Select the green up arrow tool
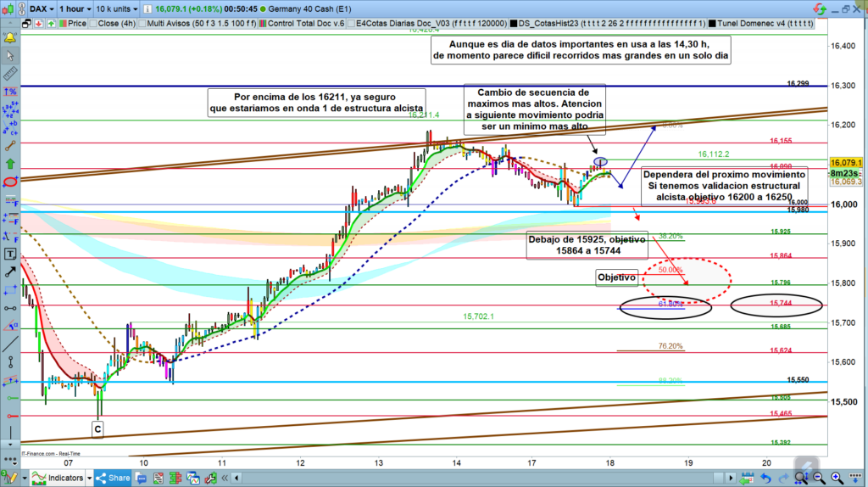Viewport: 868px width, 487px height. (11, 164)
